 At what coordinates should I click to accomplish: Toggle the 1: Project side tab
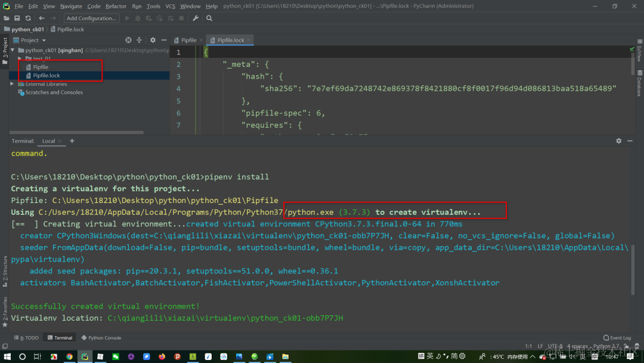coord(5,51)
